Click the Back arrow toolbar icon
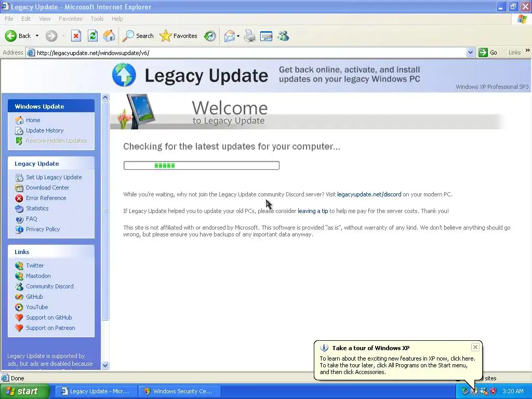 (11, 36)
